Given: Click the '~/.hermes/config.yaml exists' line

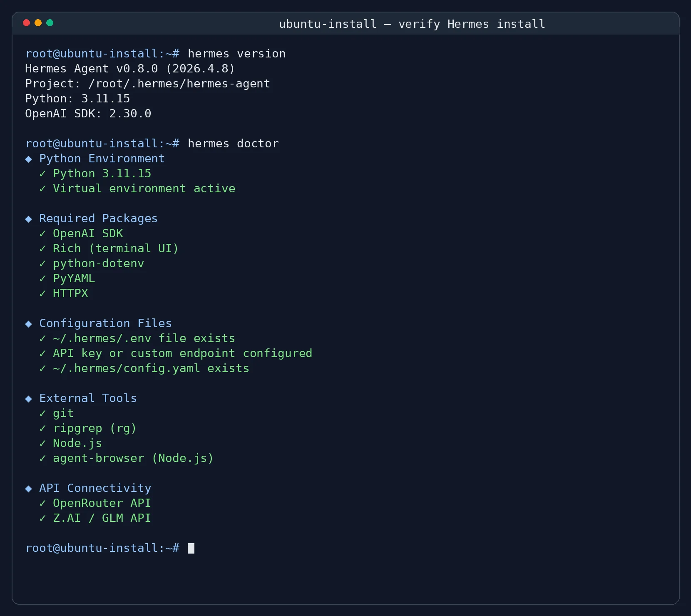Looking at the screenshot, I should 151,368.
